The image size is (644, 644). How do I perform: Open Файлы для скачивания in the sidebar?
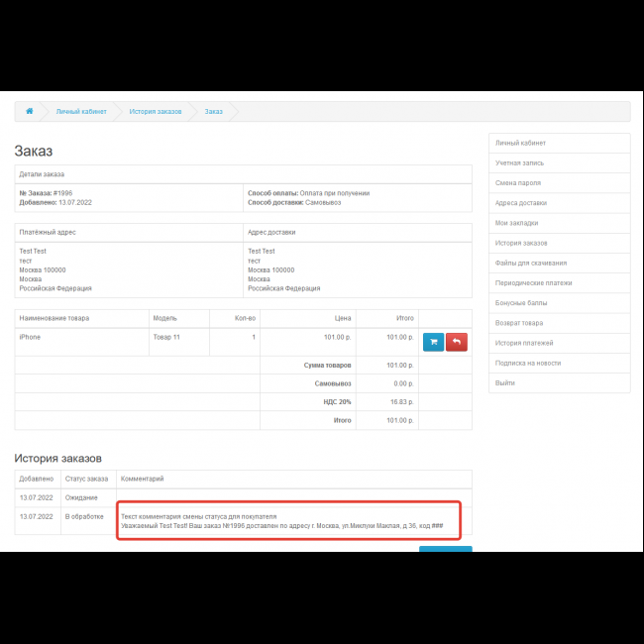point(530,263)
